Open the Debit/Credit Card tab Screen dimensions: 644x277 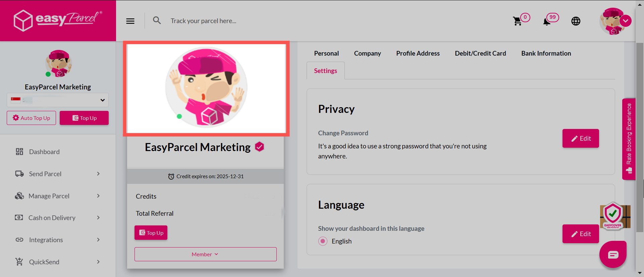pos(480,53)
